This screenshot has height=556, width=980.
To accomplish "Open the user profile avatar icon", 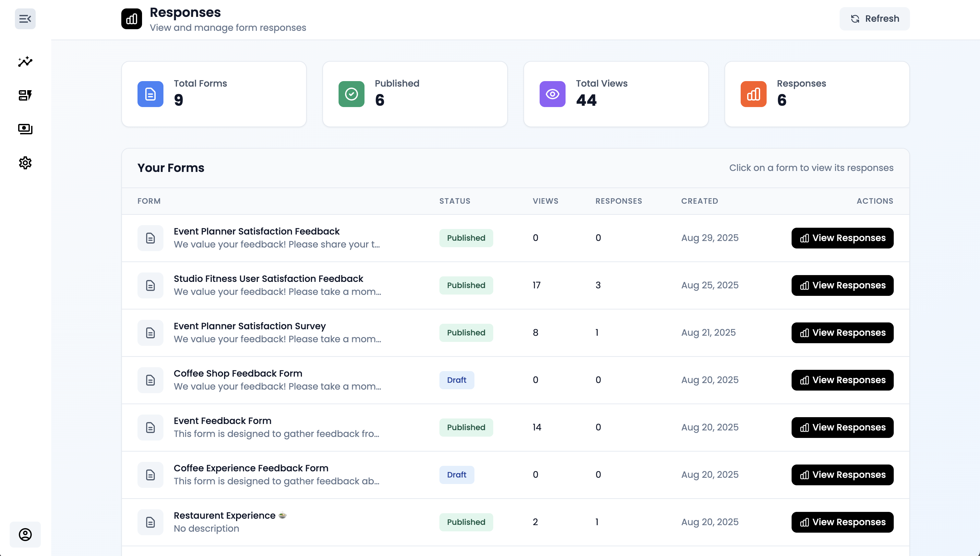I will [25, 534].
